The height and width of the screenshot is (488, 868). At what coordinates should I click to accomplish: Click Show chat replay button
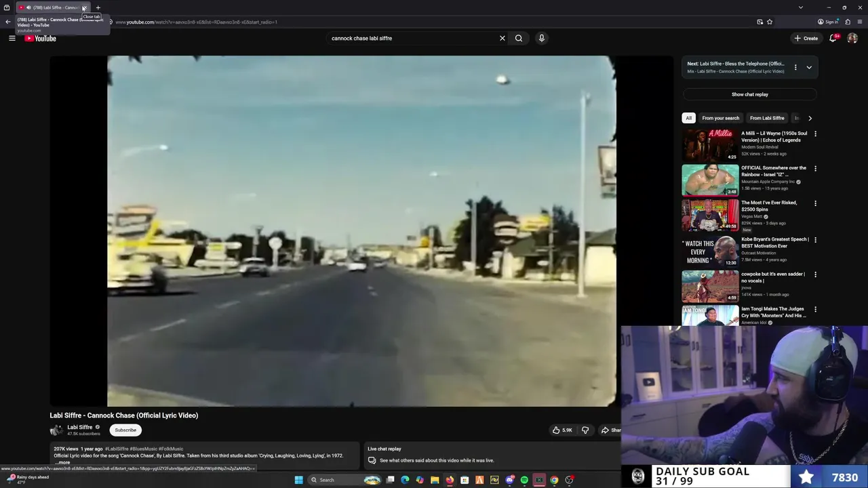(749, 95)
